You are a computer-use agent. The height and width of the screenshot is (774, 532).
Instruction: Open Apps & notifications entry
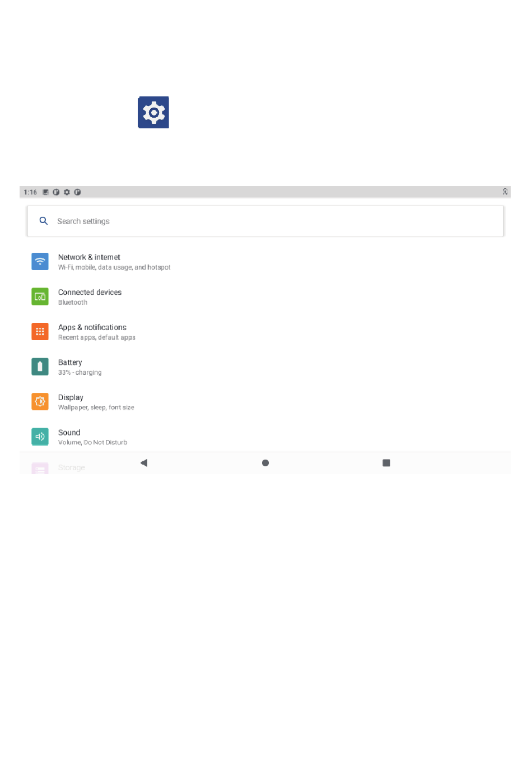click(x=265, y=332)
